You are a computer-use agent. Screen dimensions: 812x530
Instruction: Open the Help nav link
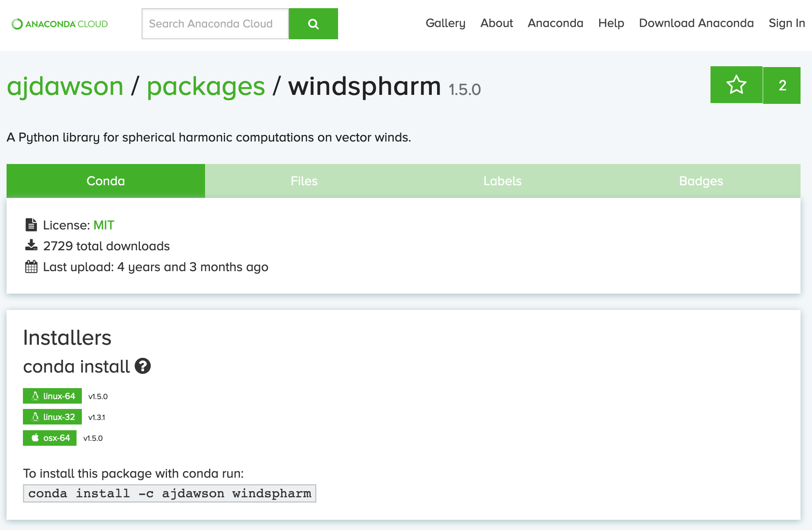611,23
